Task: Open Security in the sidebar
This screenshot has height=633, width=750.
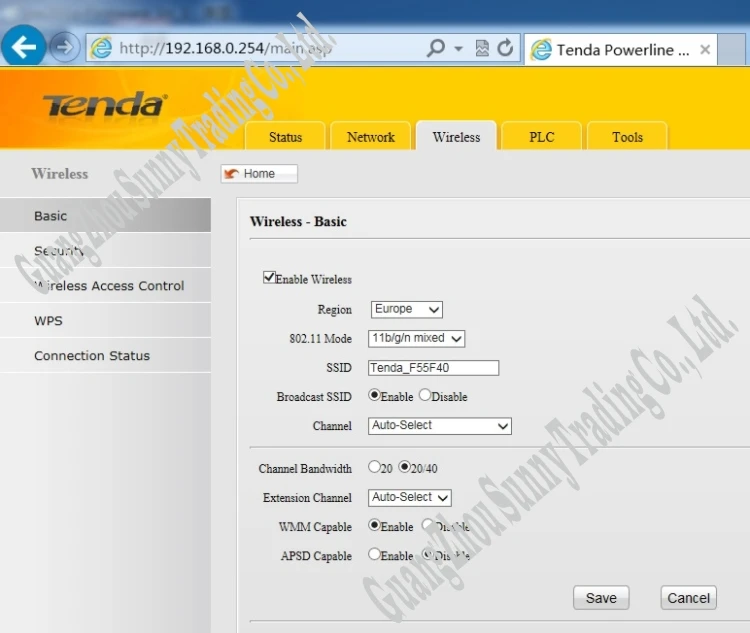Action: coord(105,250)
